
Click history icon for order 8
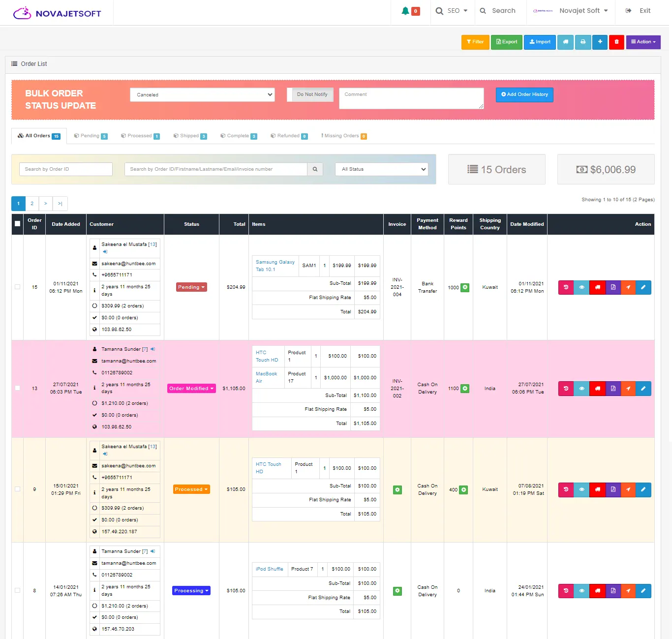click(566, 591)
